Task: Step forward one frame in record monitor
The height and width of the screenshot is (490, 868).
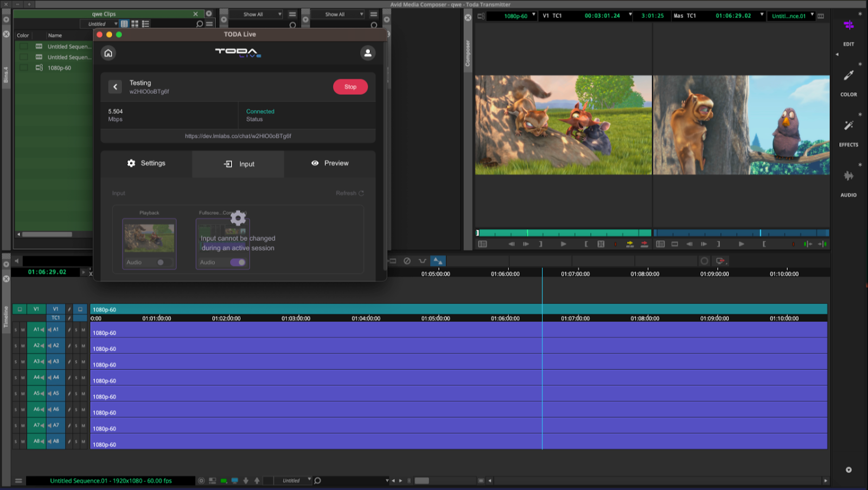Action: pos(704,244)
